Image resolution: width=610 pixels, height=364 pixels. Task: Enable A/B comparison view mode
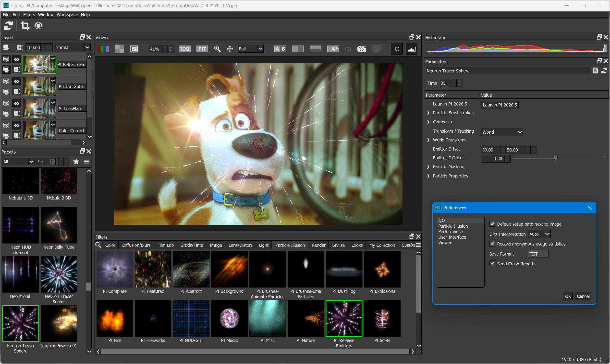click(280, 49)
